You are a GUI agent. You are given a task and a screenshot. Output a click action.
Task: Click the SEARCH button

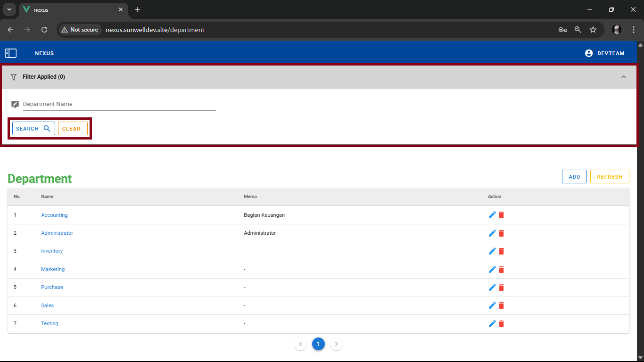tap(33, 129)
